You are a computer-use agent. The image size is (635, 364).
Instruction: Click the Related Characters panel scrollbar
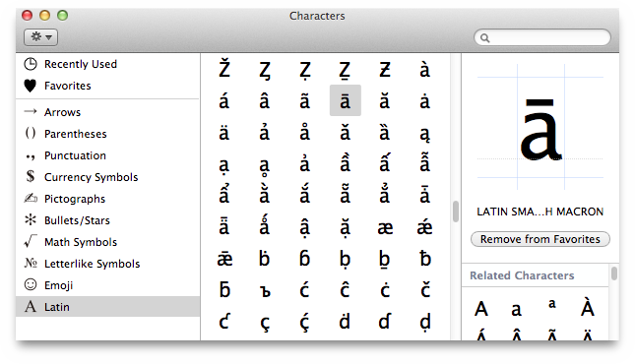click(614, 273)
